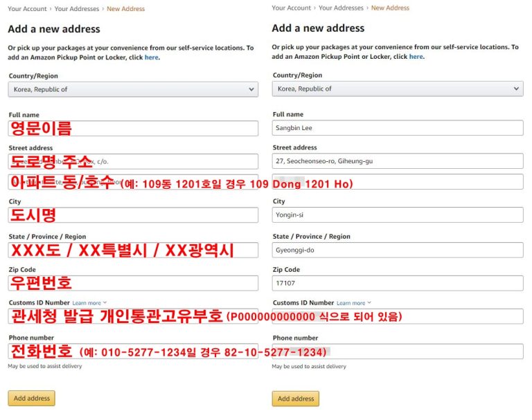Click 'Your Account' breadcrumb on the left

click(x=27, y=9)
